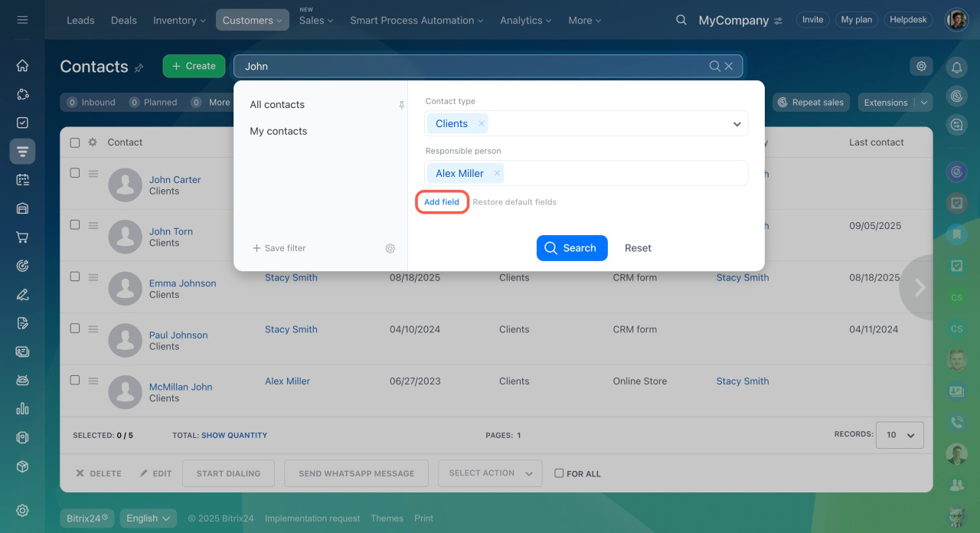The width and height of the screenshot is (980, 533).
Task: Check the John Carter row checkbox
Action: pos(75,173)
